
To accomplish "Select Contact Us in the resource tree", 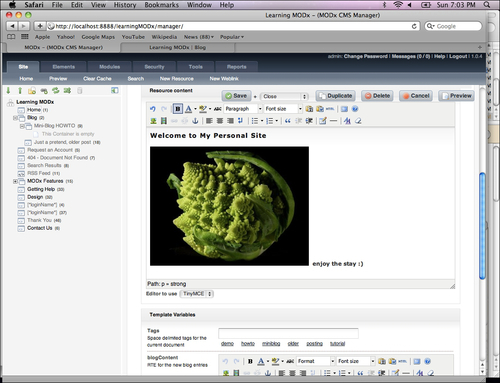I will (x=40, y=228).
